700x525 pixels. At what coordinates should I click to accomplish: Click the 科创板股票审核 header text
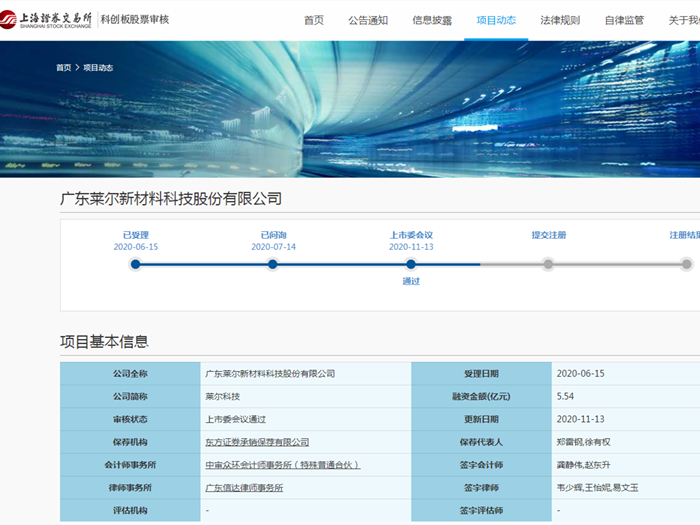pos(135,19)
